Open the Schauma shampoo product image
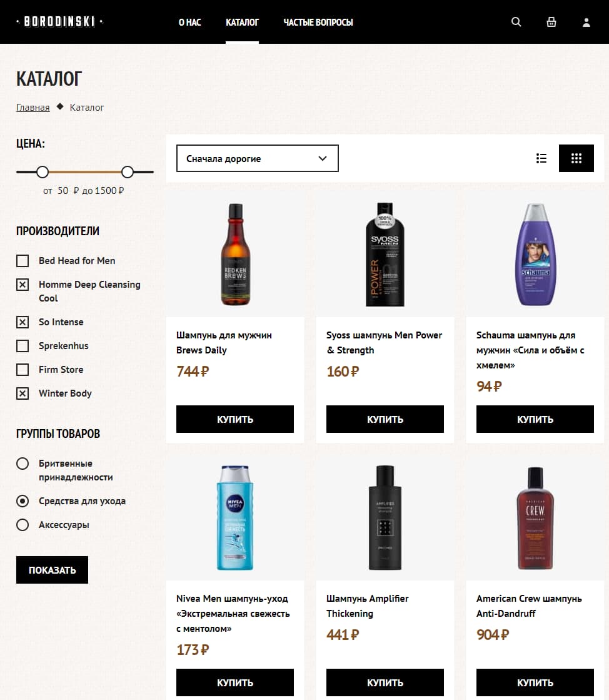Image resolution: width=609 pixels, height=700 pixels. tap(535, 255)
